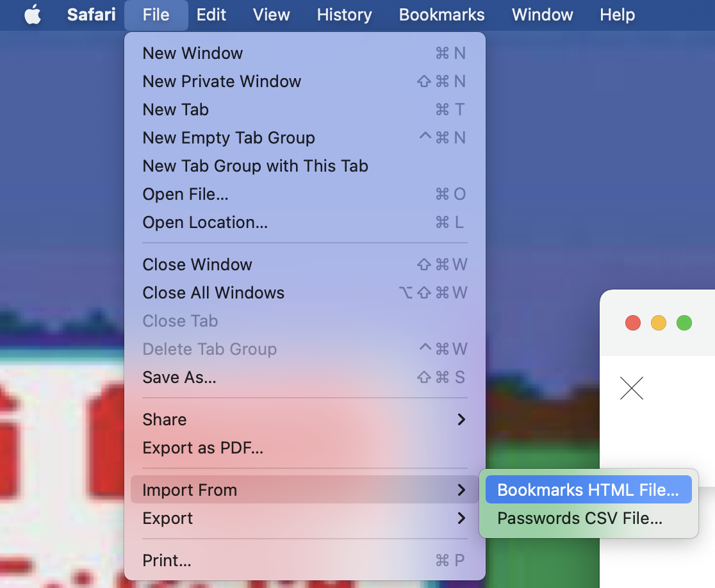
Task: Click green zoom button of background window
Action: [x=684, y=323]
